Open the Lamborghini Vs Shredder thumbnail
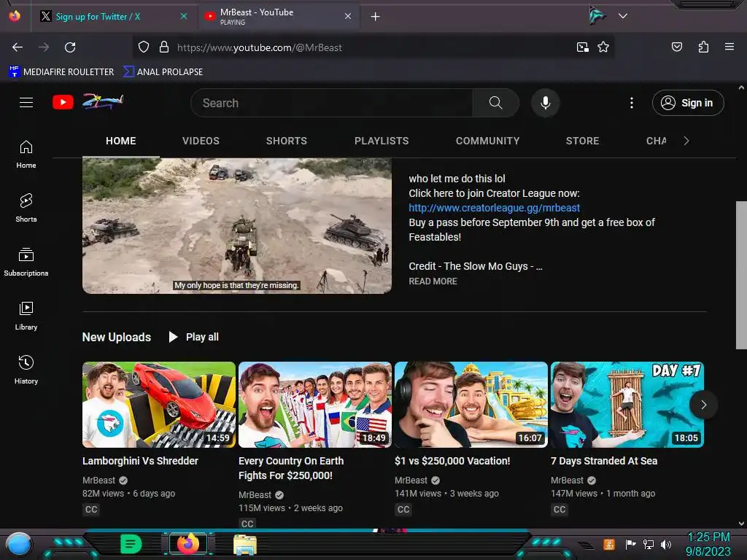Screen dimensions: 747x560 coord(158,405)
